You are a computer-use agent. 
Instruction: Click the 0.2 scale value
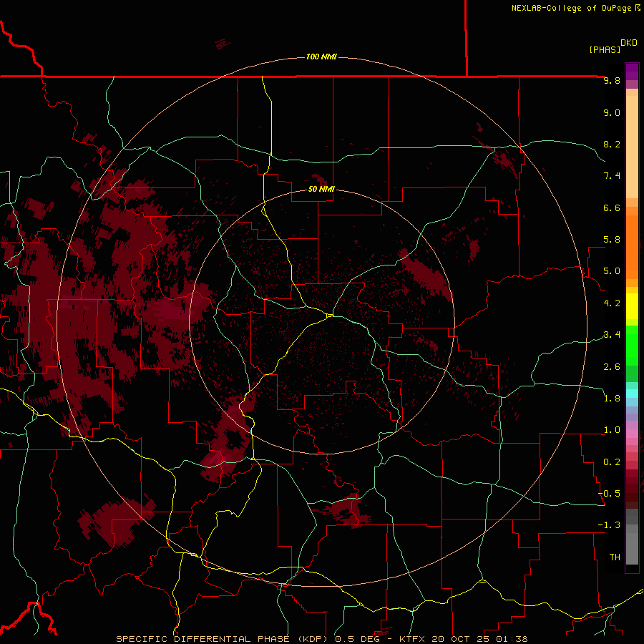click(612, 462)
